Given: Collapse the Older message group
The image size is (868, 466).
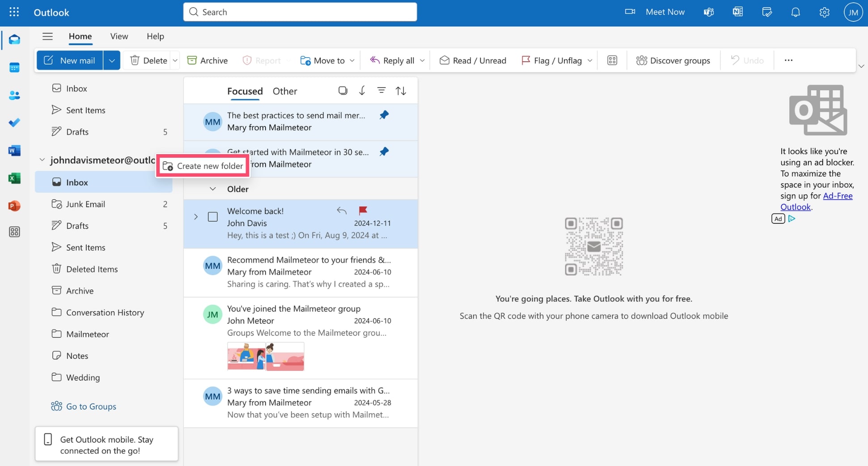Looking at the screenshot, I should point(213,189).
